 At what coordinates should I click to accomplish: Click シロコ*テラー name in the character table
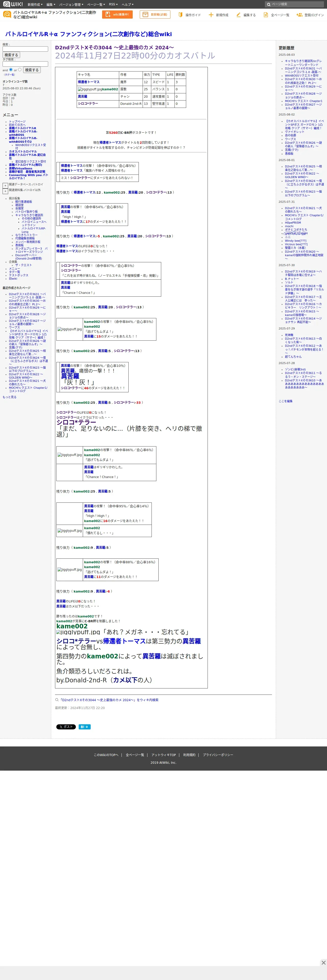point(88,104)
